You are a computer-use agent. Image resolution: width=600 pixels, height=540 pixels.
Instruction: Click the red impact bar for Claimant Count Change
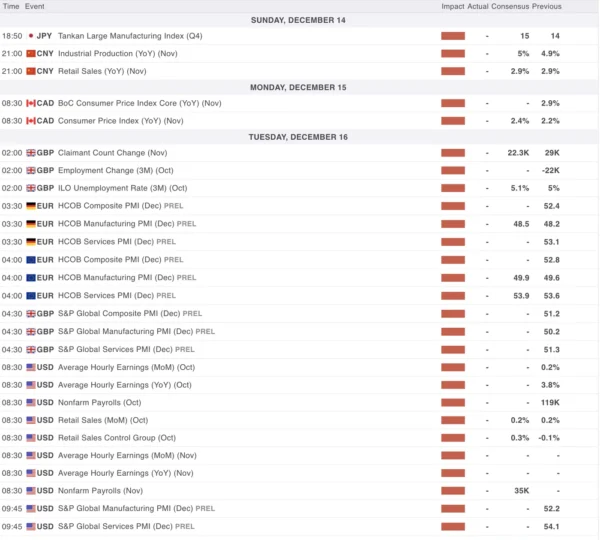pos(453,153)
